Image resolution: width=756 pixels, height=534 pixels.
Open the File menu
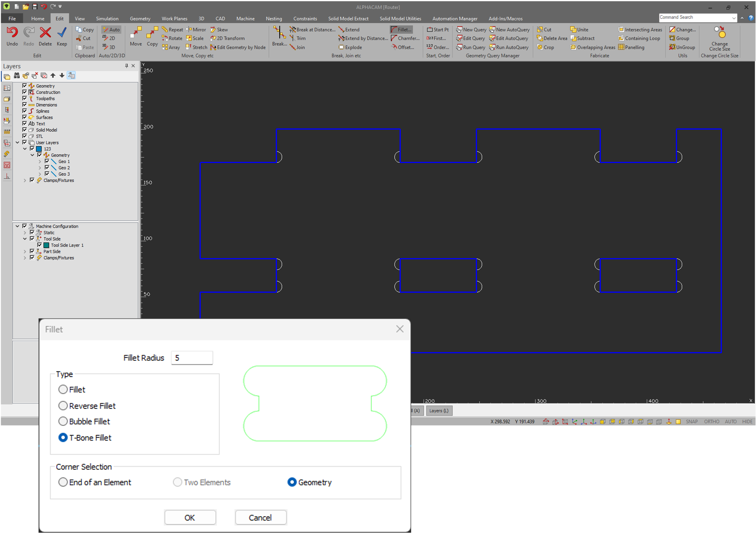coord(12,19)
